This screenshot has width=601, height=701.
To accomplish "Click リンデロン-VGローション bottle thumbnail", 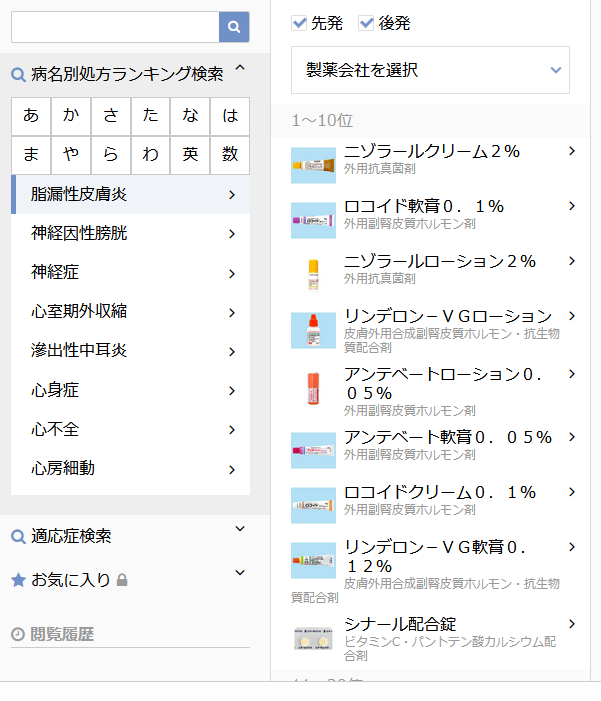I will click(313, 330).
